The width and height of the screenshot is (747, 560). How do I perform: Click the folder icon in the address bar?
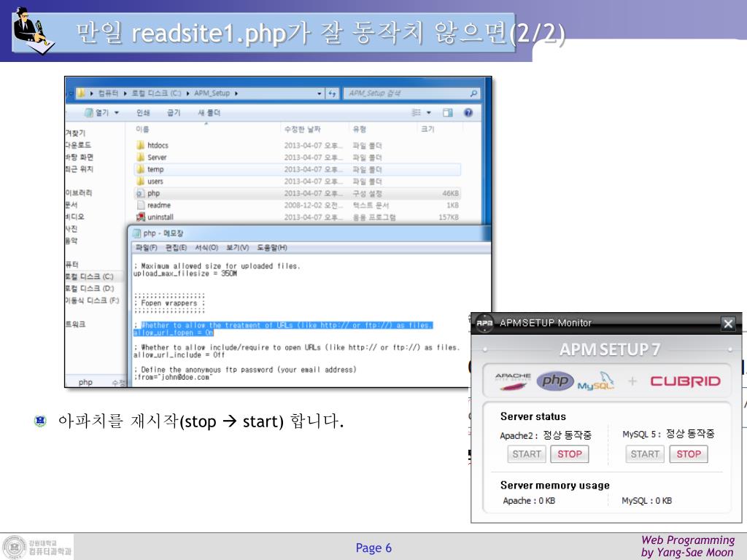[x=81, y=93]
